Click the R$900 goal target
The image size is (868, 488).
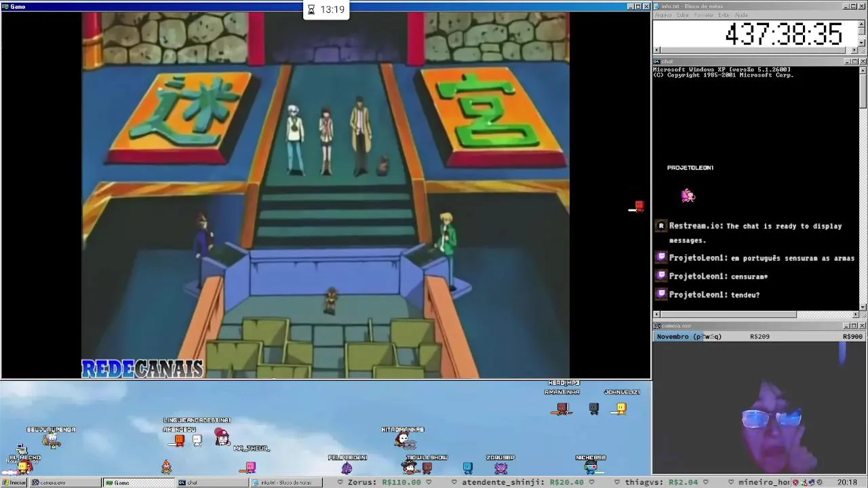852,336
